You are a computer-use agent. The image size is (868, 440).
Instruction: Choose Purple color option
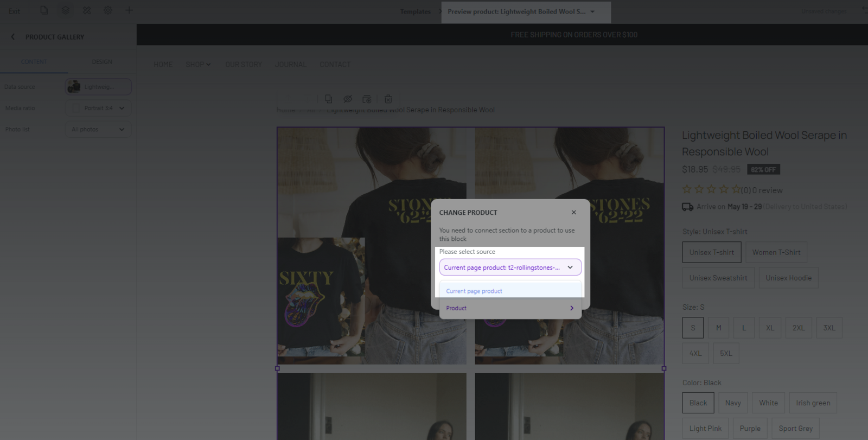click(750, 429)
